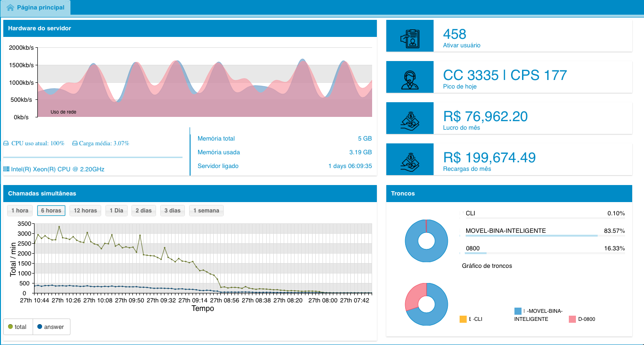Select the 6 horas range button
The width and height of the screenshot is (644, 345).
click(51, 211)
